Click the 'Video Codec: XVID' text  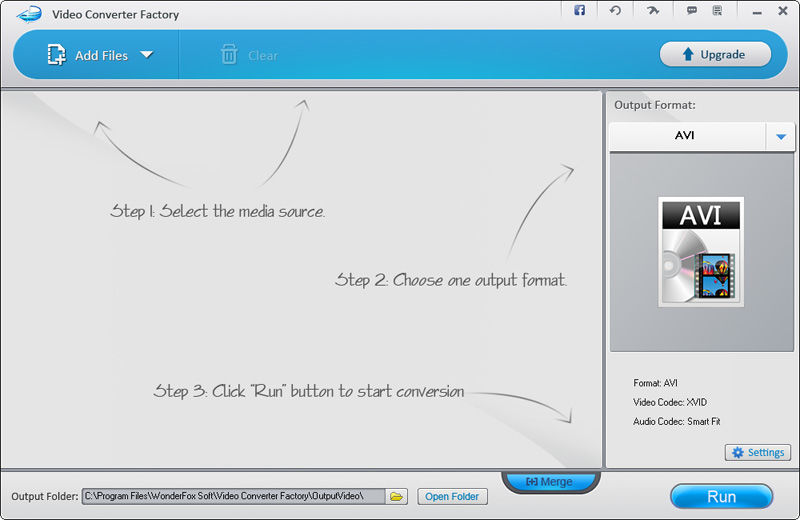pos(670,402)
